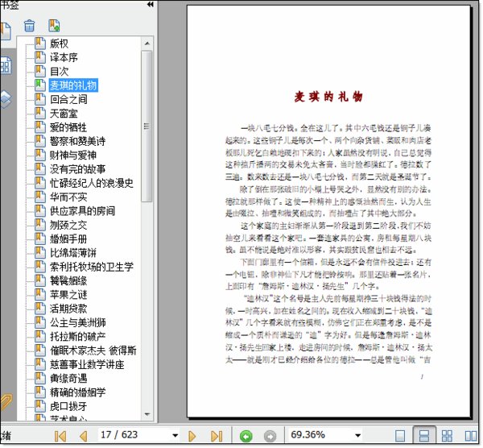Screen dimensions: 483x448
Task: Open the 精确的婚姻学 bookmark
Action: (77, 392)
